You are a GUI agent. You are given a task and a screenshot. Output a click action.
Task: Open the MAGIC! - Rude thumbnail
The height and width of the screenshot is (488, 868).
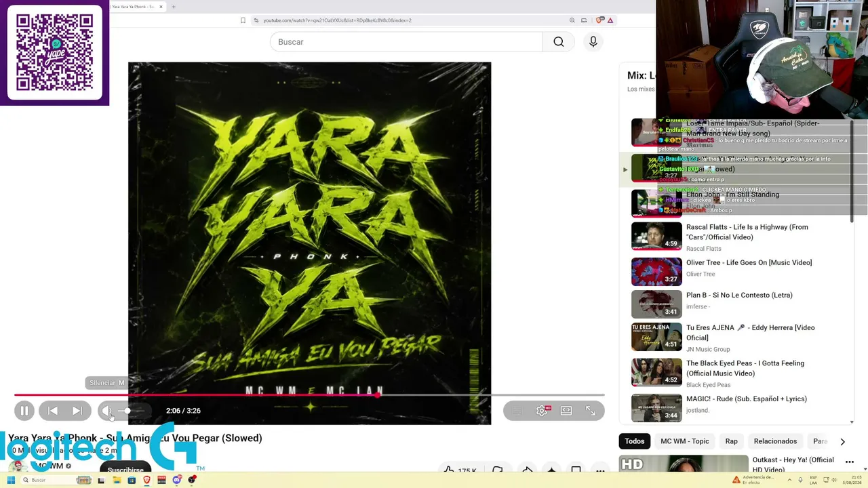[656, 407]
